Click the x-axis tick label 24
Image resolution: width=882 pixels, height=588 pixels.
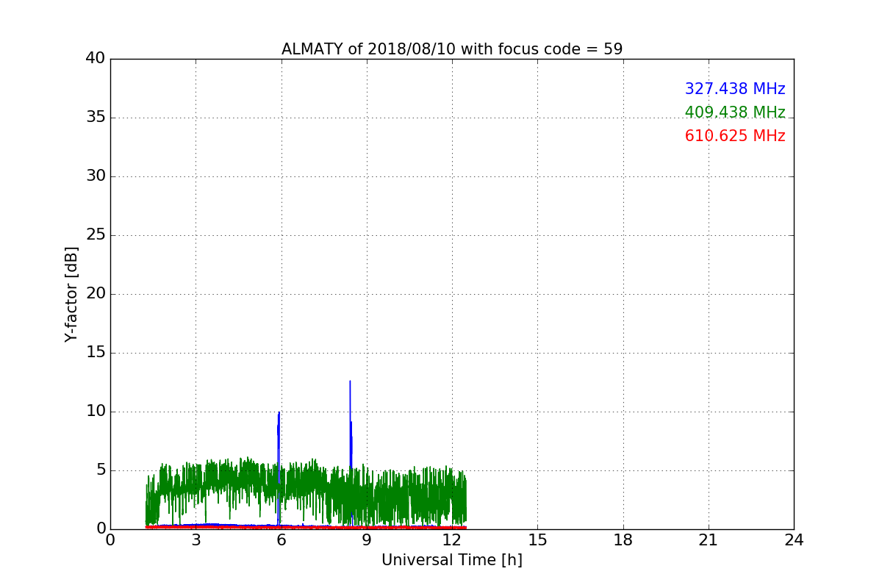[x=794, y=540]
